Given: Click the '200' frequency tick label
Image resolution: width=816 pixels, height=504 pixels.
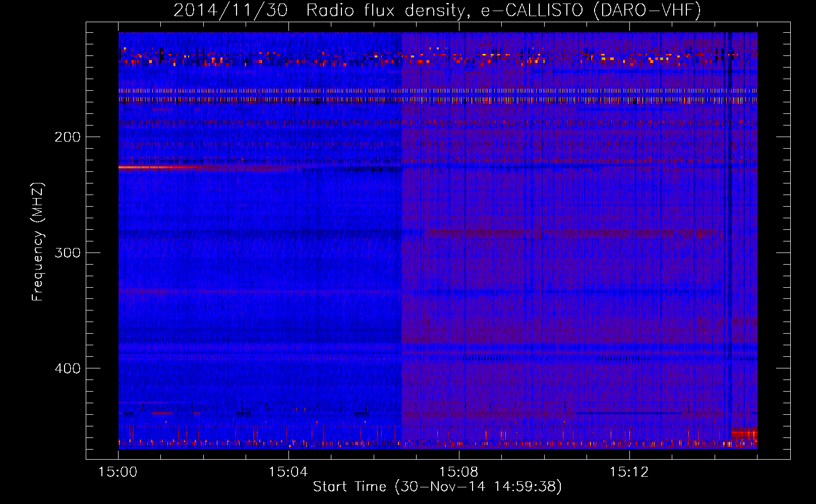Looking at the screenshot, I should pyautogui.click(x=68, y=137).
